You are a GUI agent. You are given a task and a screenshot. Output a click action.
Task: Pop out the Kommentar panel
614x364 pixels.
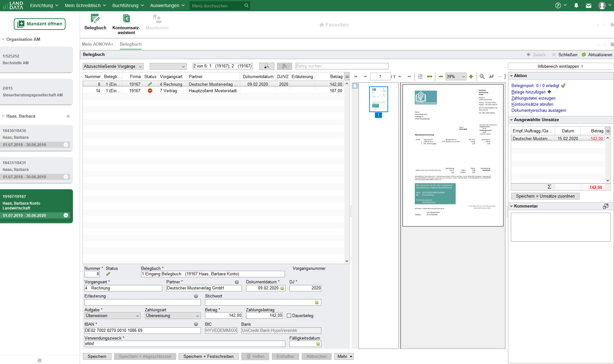click(x=606, y=206)
